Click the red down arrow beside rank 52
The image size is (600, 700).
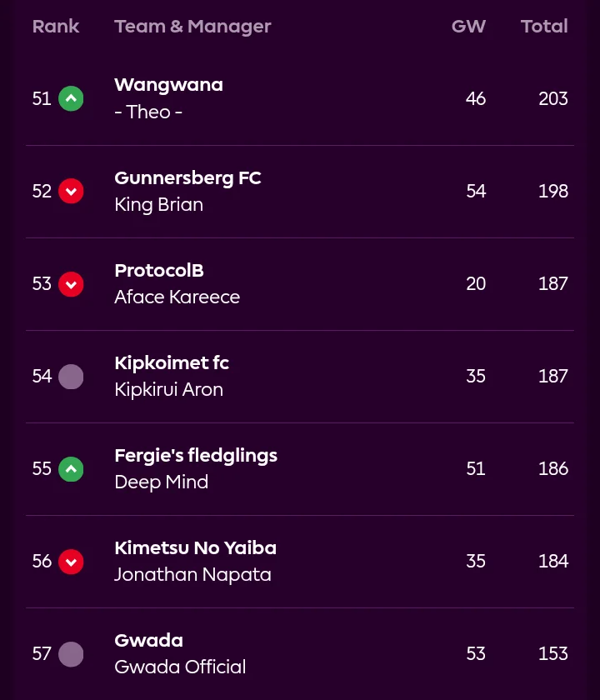point(71,191)
